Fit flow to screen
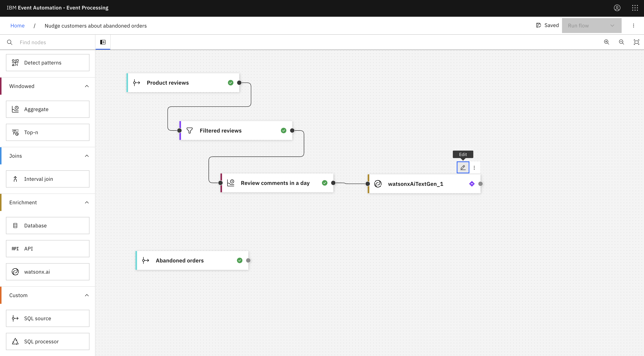Image resolution: width=644 pixels, height=356 pixels. coord(637,42)
